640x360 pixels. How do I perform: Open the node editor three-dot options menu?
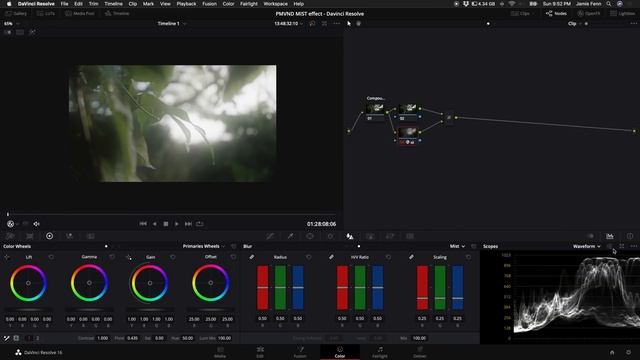pyautogui.click(x=633, y=24)
